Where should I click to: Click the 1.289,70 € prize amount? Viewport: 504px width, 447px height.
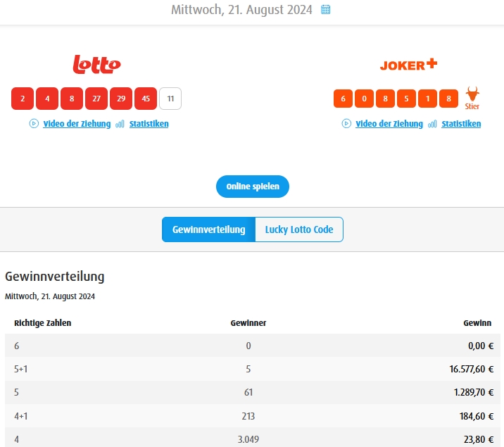tap(474, 392)
